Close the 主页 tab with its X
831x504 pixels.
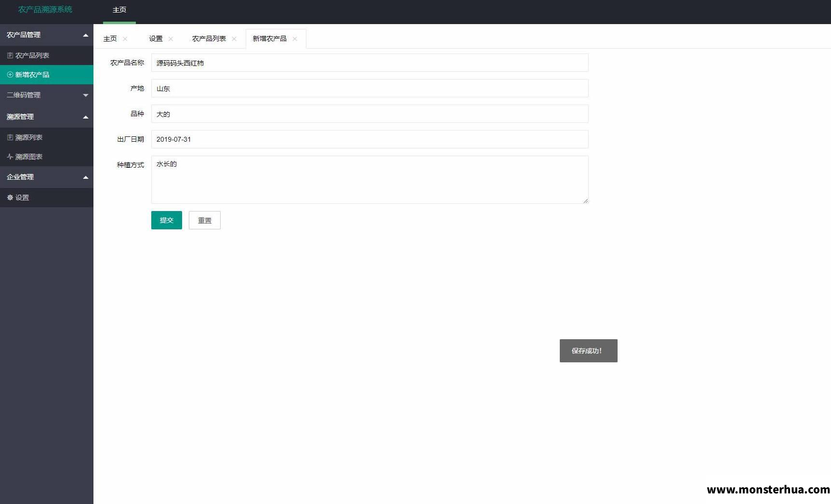click(125, 39)
